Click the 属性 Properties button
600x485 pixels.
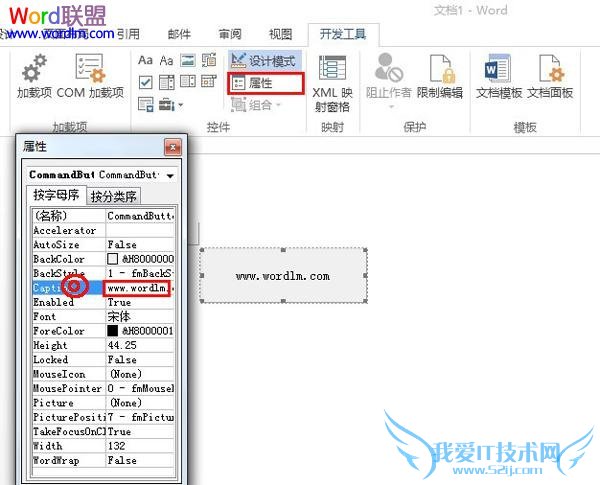tap(266, 83)
